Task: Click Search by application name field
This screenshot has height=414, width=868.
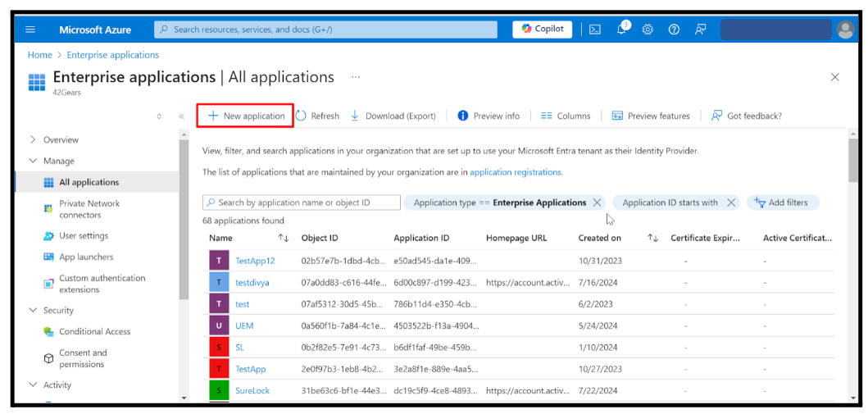Action: [x=301, y=202]
